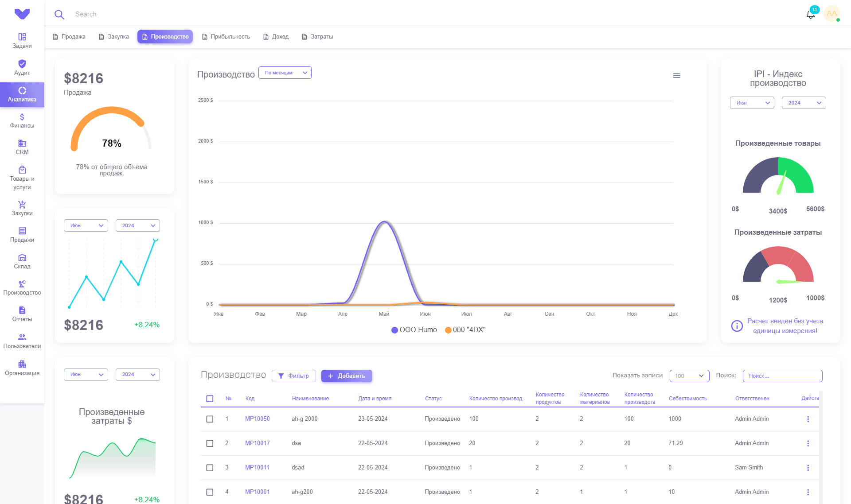
Task: Open Продажи in the sidebar
Action: (x=22, y=235)
